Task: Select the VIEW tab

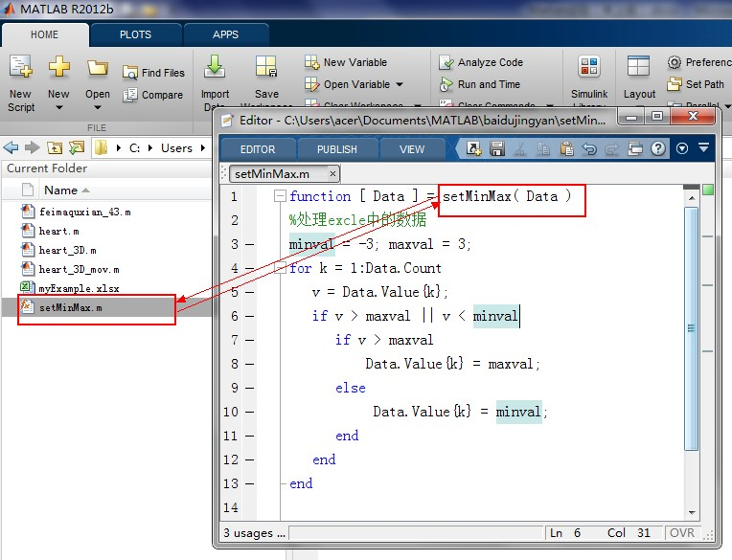Action: [412, 149]
